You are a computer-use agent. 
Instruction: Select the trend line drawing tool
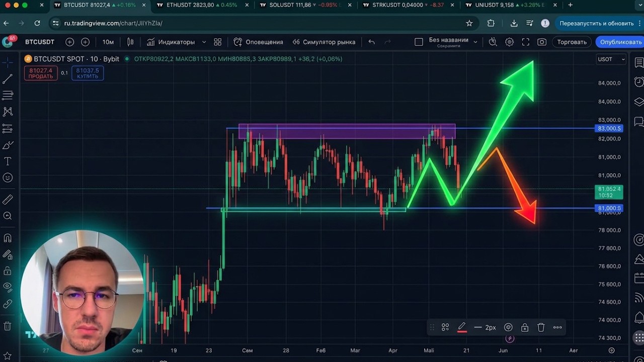[8, 79]
